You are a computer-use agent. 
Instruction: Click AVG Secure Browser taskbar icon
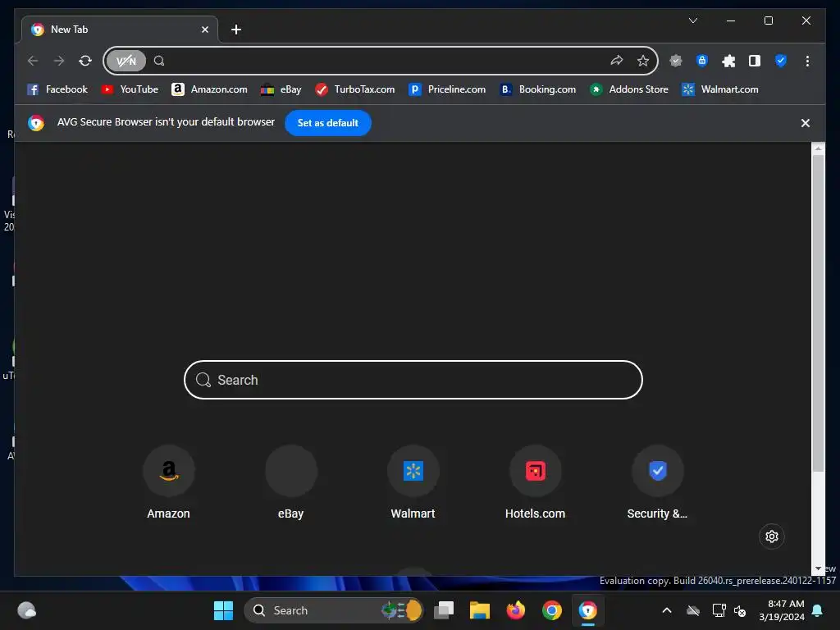pyautogui.click(x=587, y=610)
